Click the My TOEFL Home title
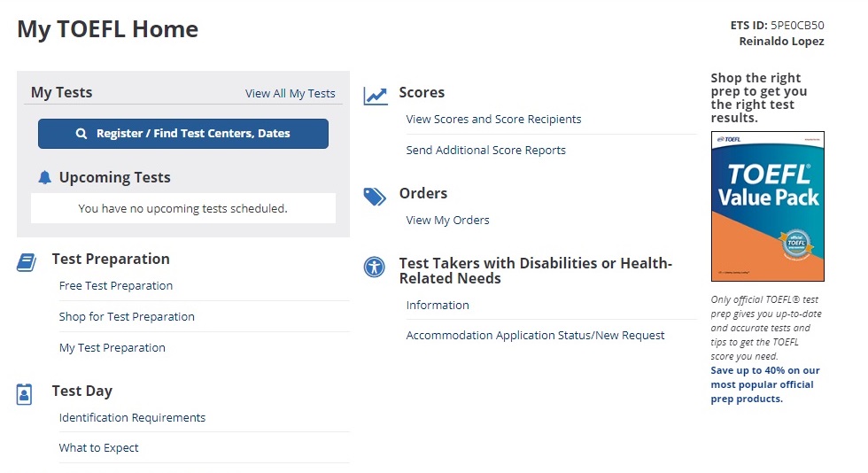Viewport: 868px width, 473px height. [x=107, y=29]
